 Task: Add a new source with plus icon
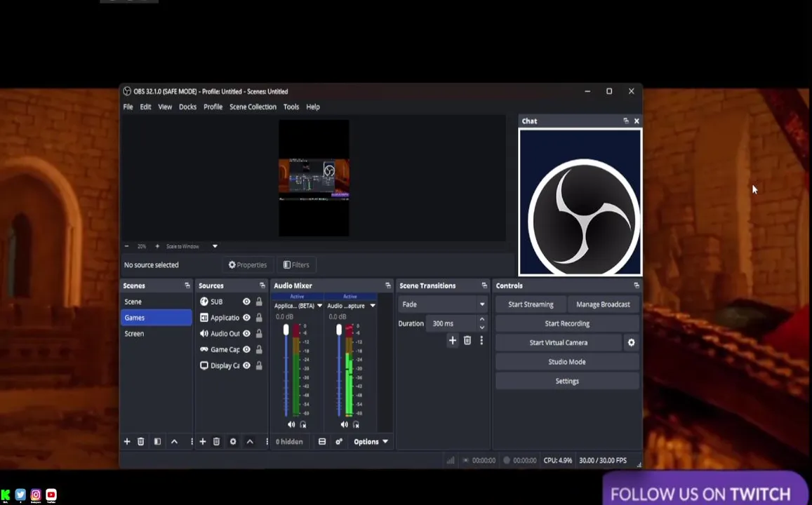point(203,441)
